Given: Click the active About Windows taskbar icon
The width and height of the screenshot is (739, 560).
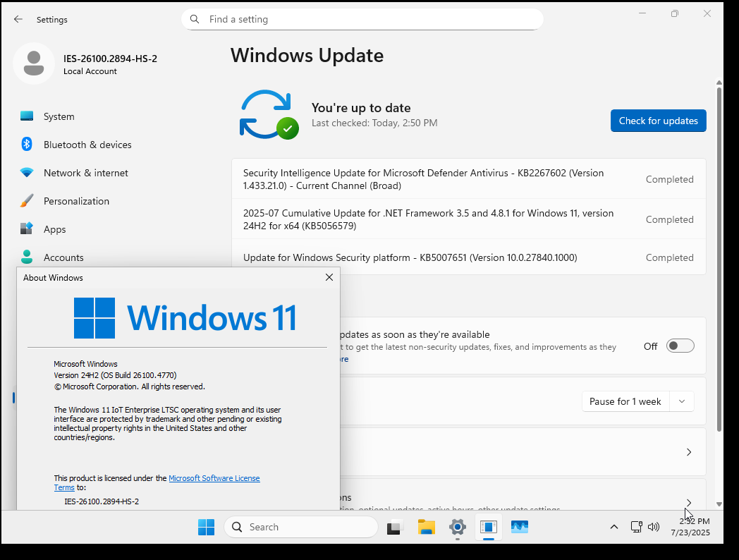Looking at the screenshot, I should tap(489, 527).
